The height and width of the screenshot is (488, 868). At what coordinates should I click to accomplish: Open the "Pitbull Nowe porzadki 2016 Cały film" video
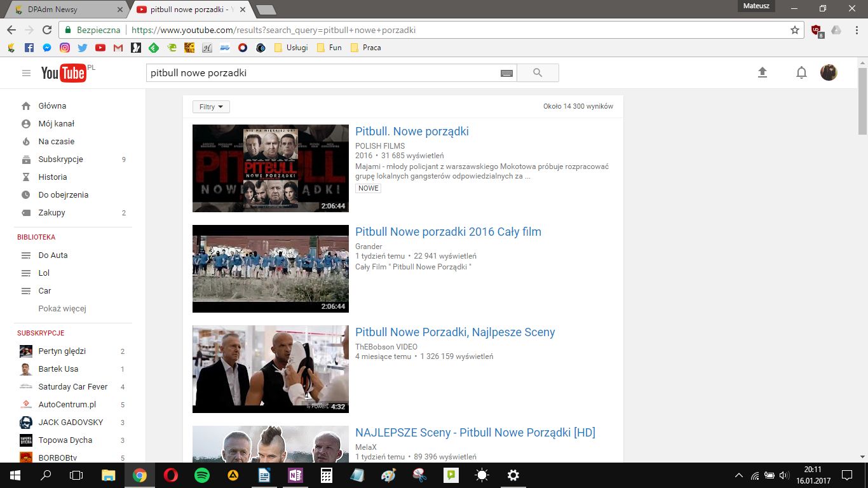pos(448,231)
